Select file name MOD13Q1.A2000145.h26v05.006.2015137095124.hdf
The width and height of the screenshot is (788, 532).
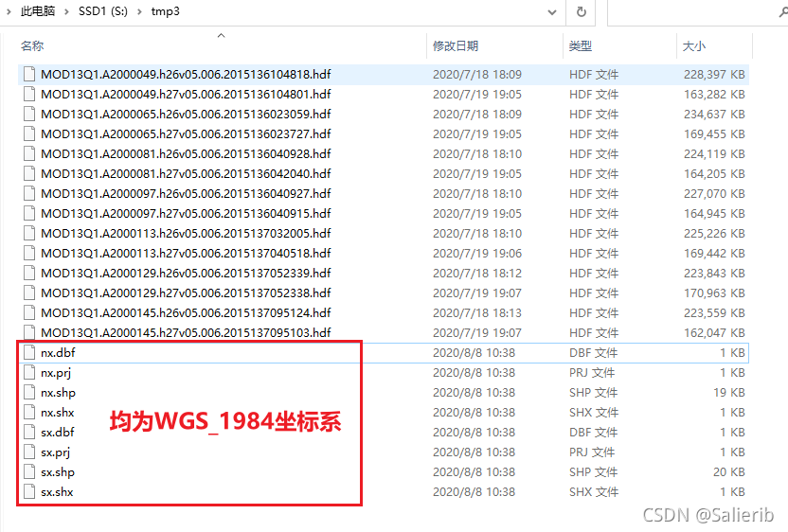pyautogui.click(x=186, y=313)
